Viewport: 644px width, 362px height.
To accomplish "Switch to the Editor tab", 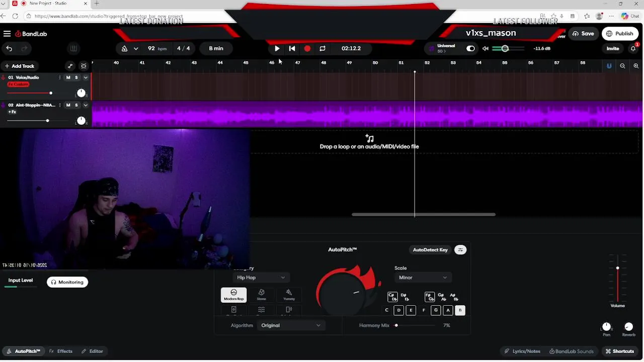I will tap(92, 351).
